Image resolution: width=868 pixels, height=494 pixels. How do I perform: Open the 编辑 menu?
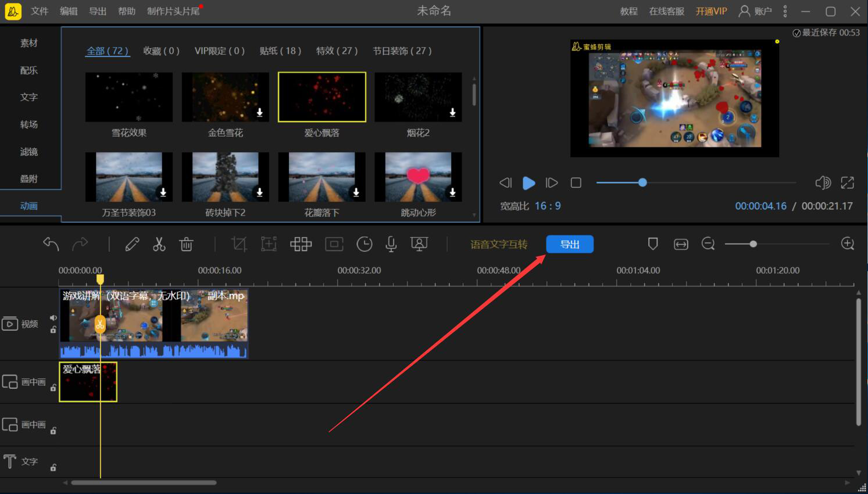pyautogui.click(x=69, y=11)
